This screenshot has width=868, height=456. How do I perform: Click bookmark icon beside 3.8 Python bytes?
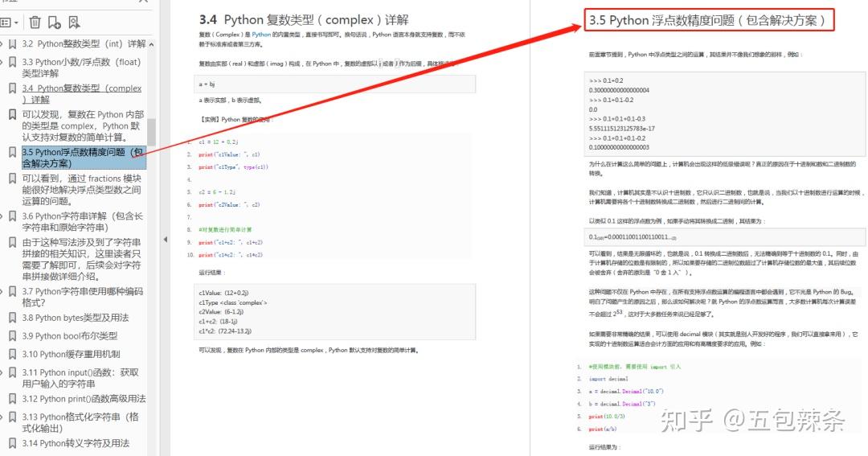13,318
